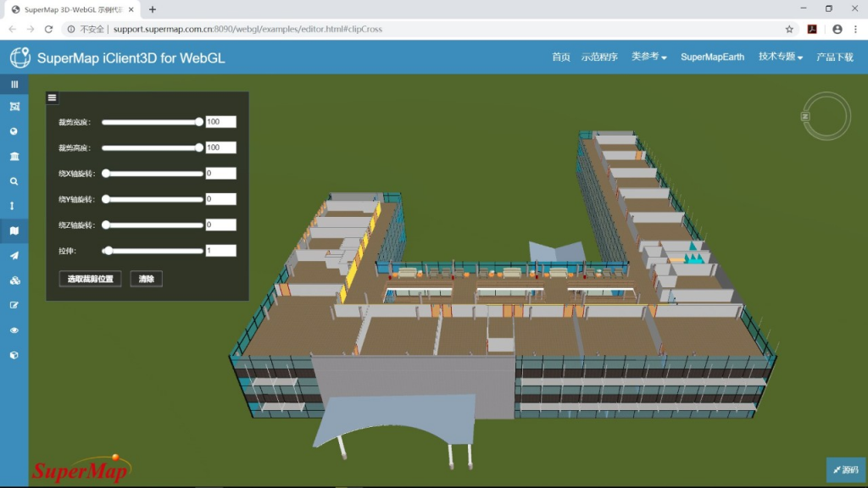Open the 3D cube sidebar icon
The image size is (868, 488).
click(x=14, y=355)
